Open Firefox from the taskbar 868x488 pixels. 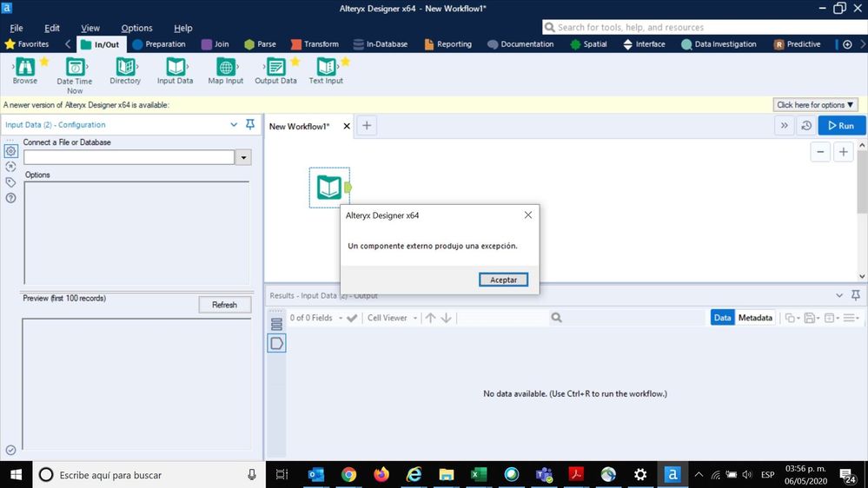pyautogui.click(x=381, y=475)
